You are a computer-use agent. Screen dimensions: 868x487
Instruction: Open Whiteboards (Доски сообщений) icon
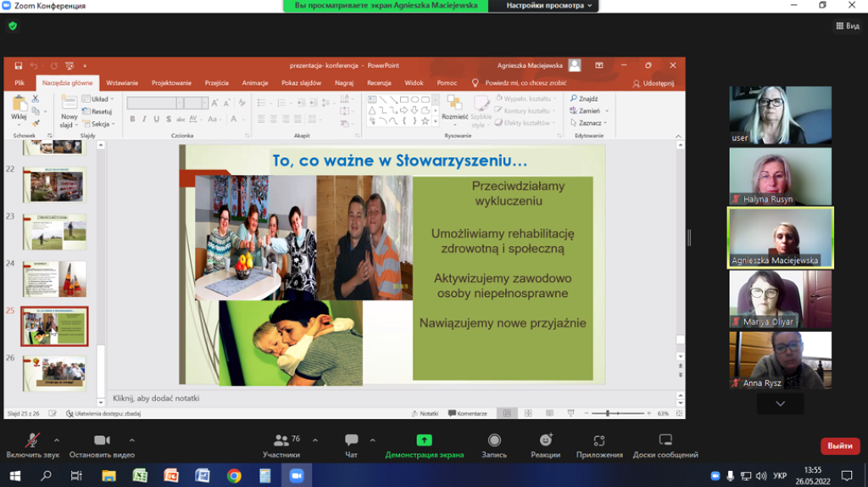(x=665, y=440)
